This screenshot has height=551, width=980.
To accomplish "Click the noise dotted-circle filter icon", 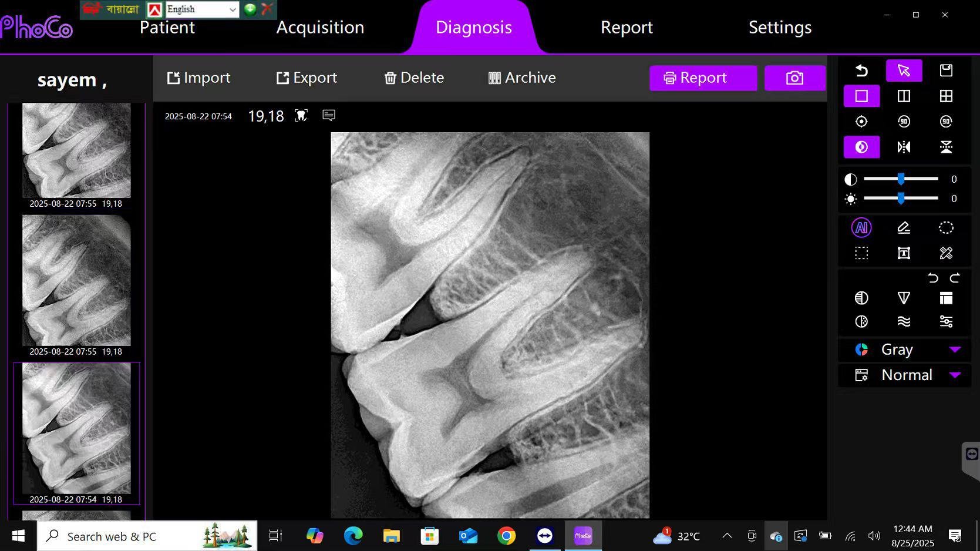I will [x=861, y=321].
